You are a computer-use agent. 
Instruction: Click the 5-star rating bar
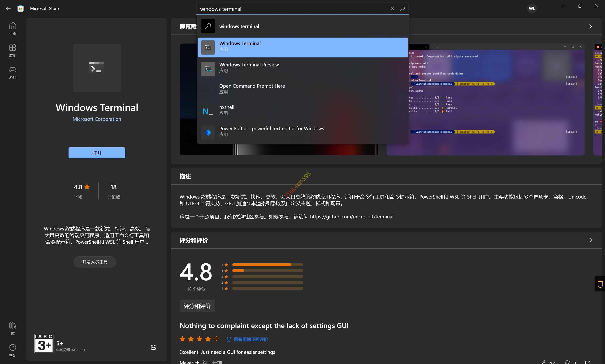click(267, 265)
